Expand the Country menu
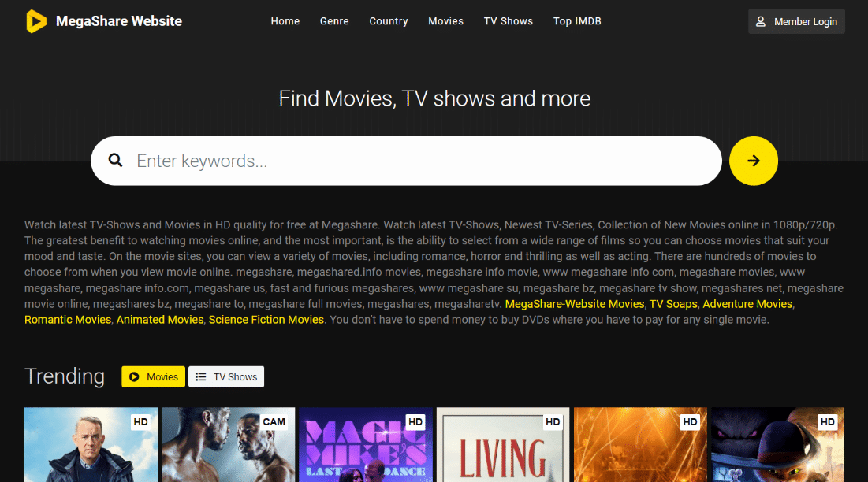868x482 pixels. pos(389,21)
